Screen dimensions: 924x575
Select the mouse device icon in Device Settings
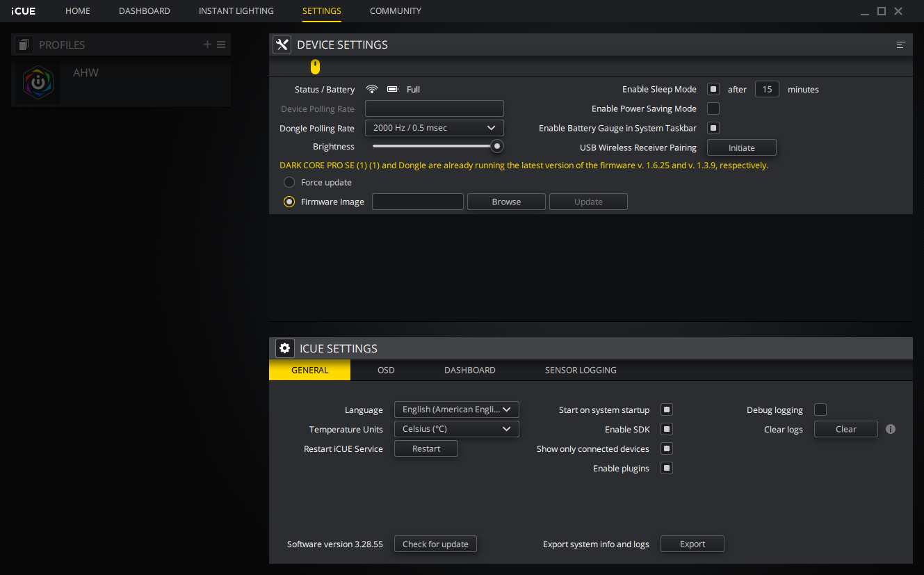tap(315, 67)
